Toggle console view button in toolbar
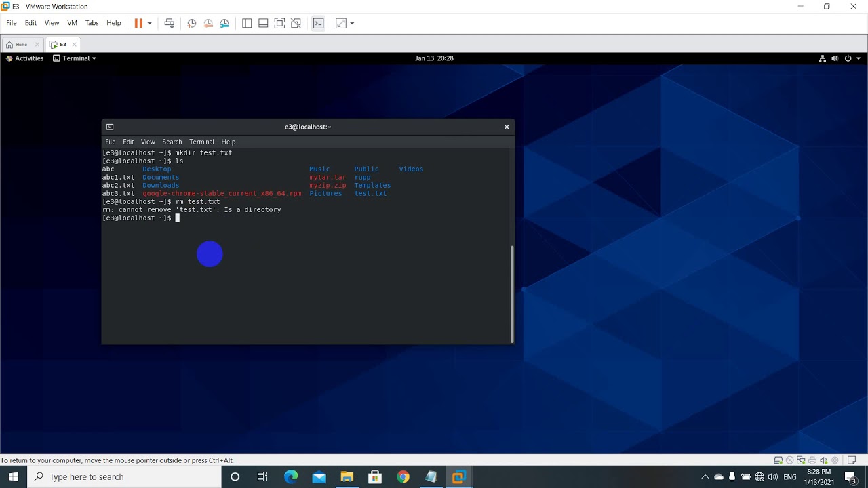The image size is (868, 488). tap(319, 23)
